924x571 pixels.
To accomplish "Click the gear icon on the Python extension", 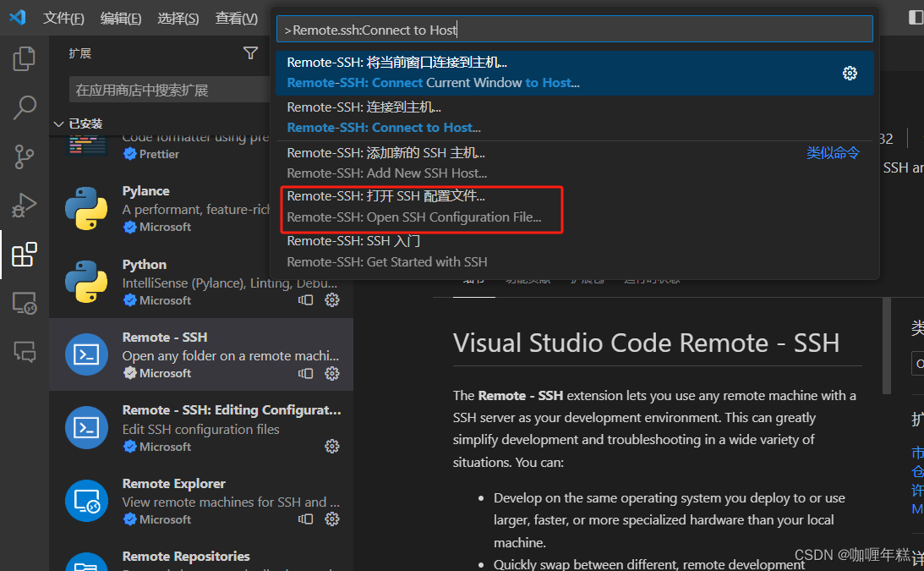I will (x=331, y=299).
